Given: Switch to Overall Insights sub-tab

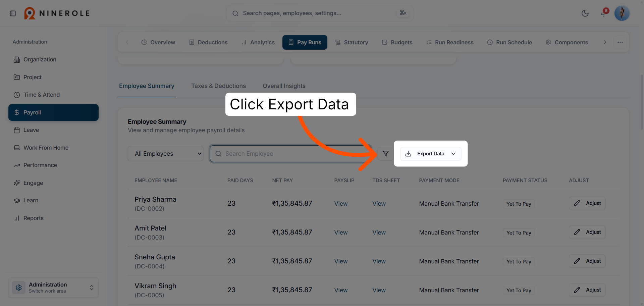Looking at the screenshot, I should (x=284, y=86).
